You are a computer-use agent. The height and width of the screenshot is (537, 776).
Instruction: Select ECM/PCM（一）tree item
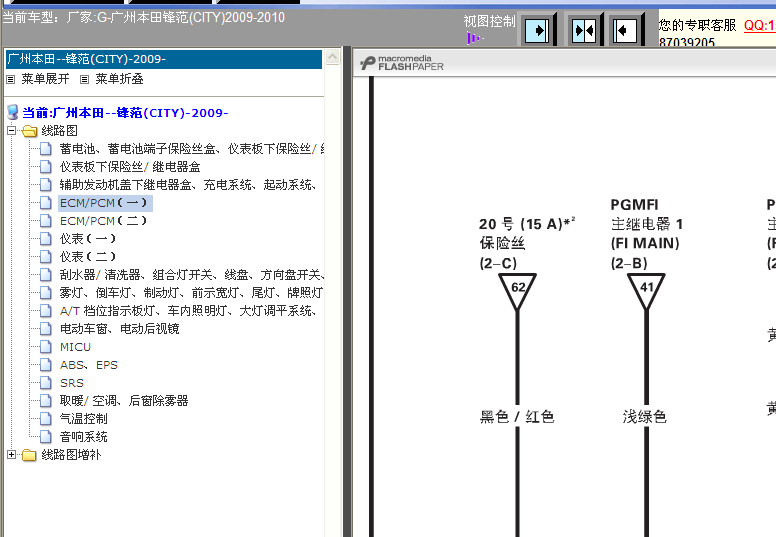coord(103,203)
